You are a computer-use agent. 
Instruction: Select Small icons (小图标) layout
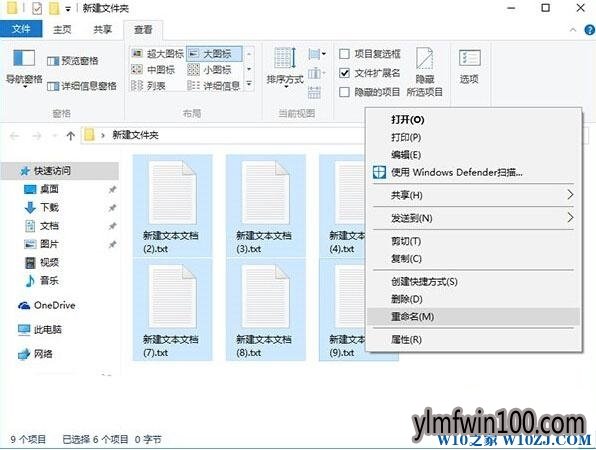click(209, 70)
